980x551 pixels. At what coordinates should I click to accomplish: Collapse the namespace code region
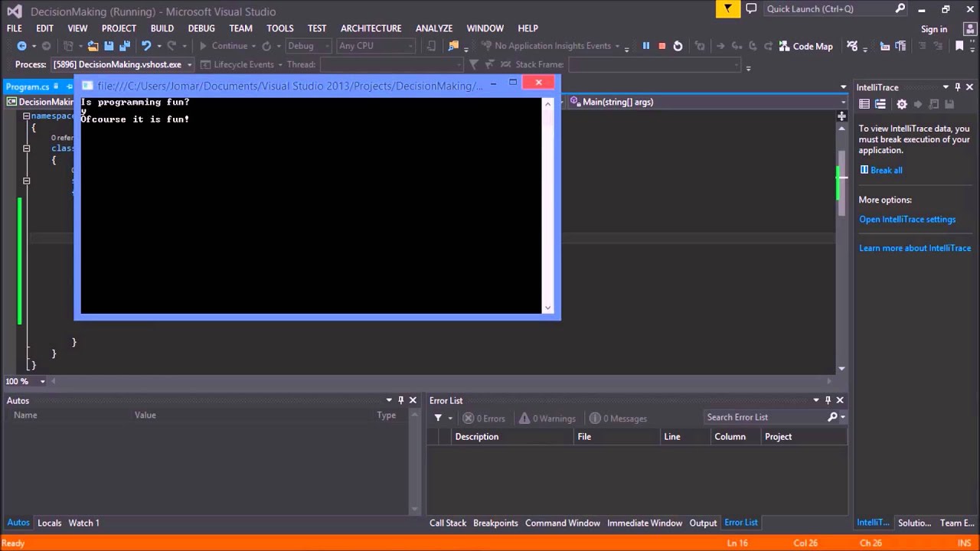pyautogui.click(x=26, y=116)
